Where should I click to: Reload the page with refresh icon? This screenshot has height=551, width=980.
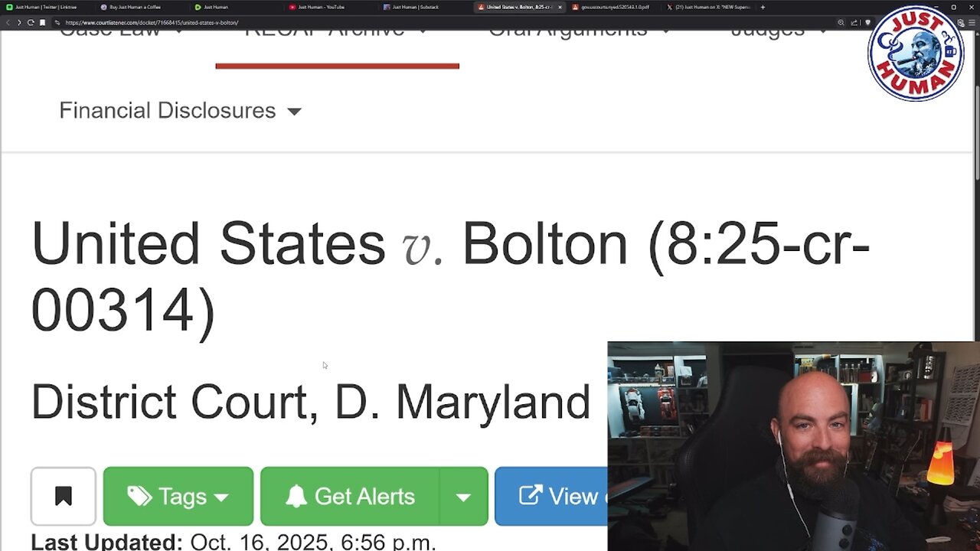[31, 23]
